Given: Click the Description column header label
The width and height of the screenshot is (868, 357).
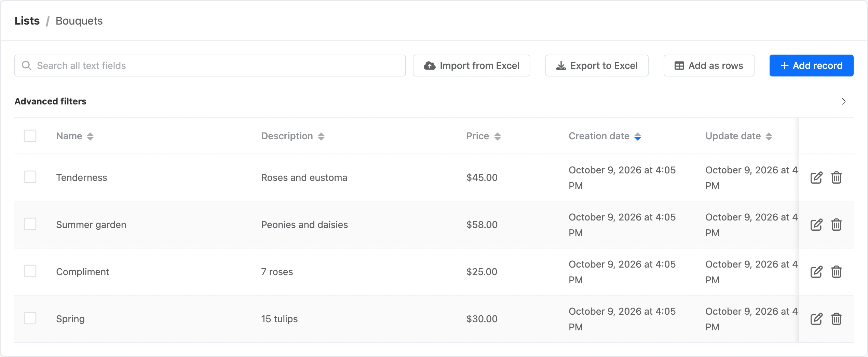Looking at the screenshot, I should tap(287, 136).
